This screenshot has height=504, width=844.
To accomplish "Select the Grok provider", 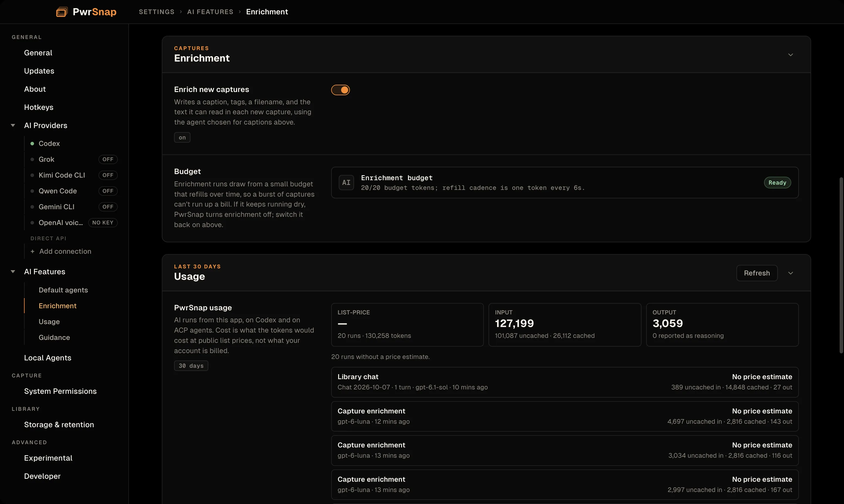I will pyautogui.click(x=47, y=159).
